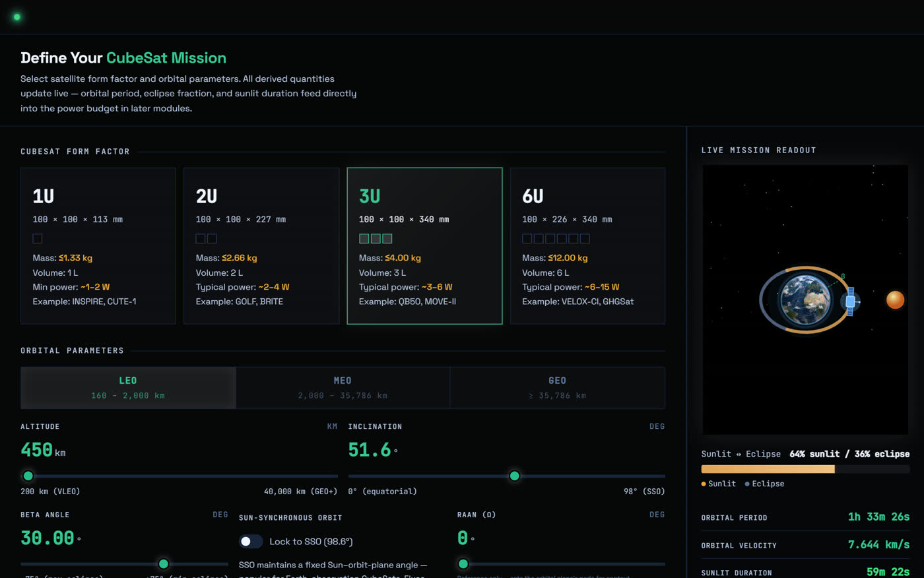
Task: Click the 51.6° inclination value
Action: [x=373, y=450]
